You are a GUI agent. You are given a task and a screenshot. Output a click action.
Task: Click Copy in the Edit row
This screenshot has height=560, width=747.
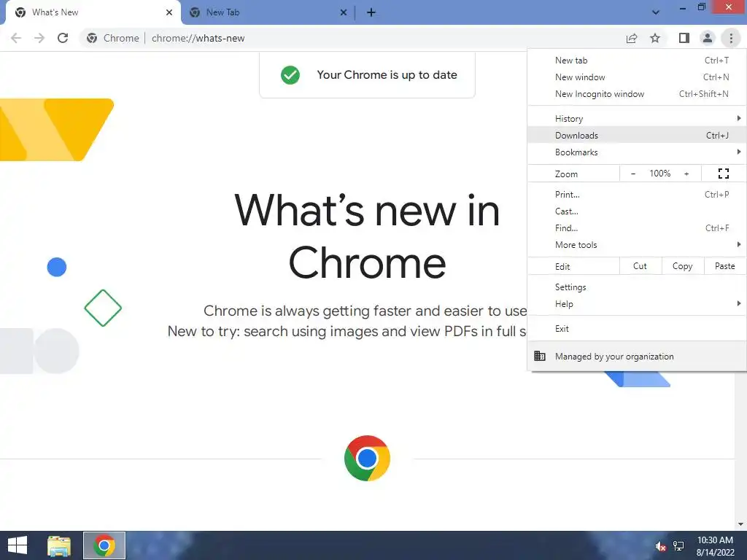click(683, 266)
